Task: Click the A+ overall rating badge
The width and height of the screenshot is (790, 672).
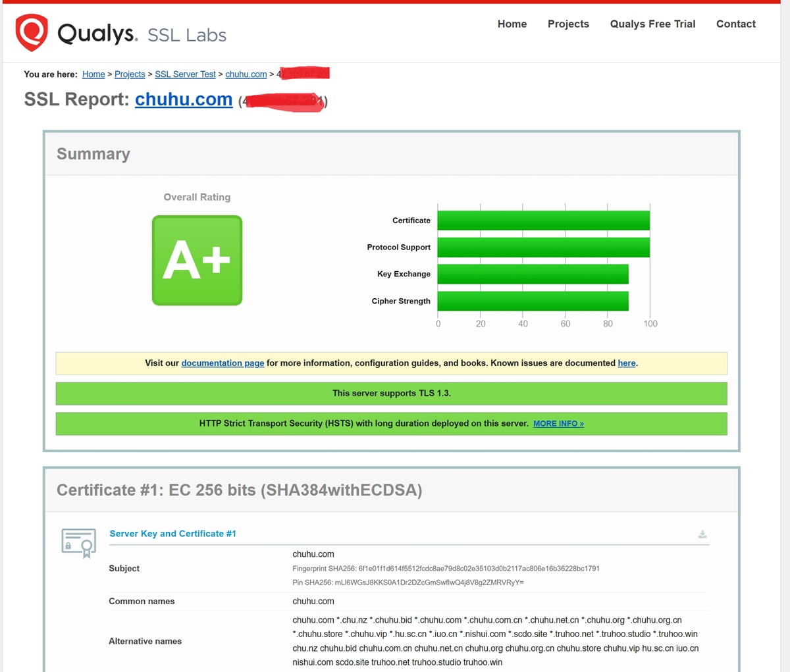Action: [197, 261]
